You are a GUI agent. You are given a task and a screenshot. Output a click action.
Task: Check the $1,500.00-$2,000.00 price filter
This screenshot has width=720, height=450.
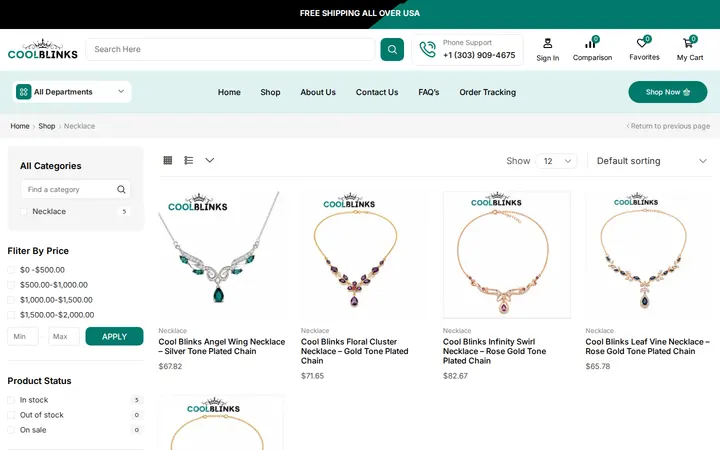point(11,315)
